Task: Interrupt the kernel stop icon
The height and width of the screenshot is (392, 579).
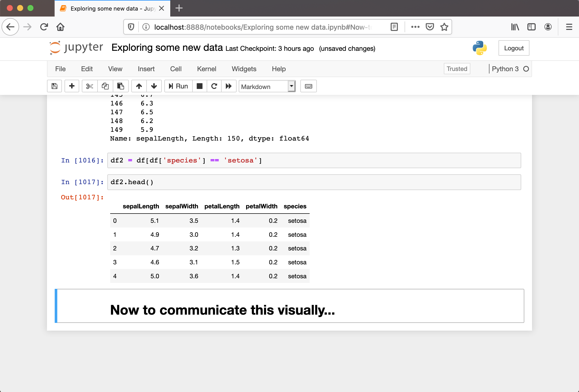Action: 199,86
